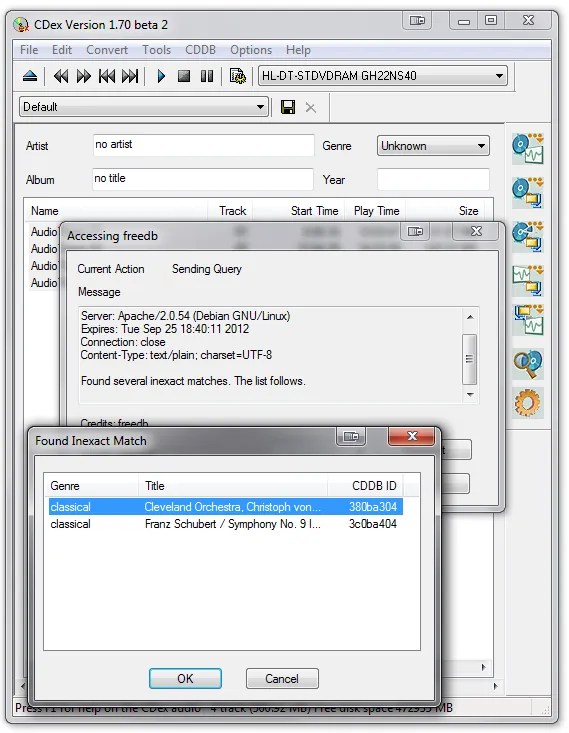Start playback with Play button
The image size is (569, 733).
pos(161,76)
